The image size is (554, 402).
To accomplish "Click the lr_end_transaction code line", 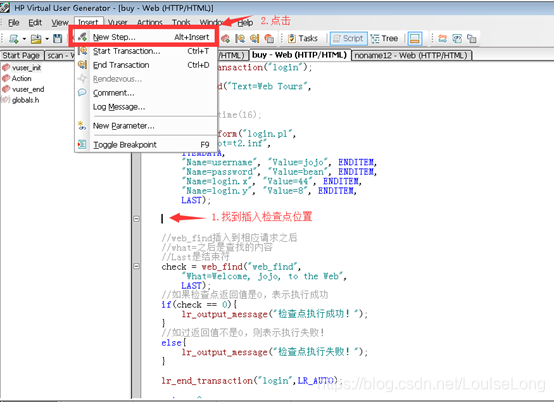I will coord(252,380).
